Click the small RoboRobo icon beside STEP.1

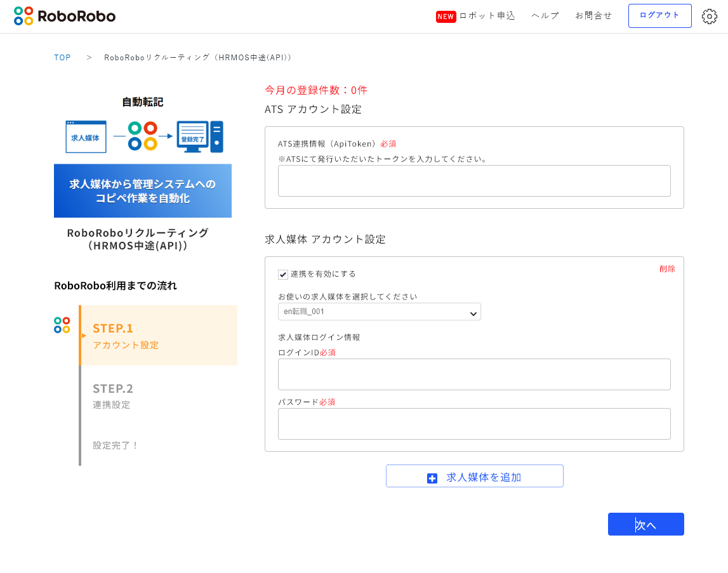point(62,325)
